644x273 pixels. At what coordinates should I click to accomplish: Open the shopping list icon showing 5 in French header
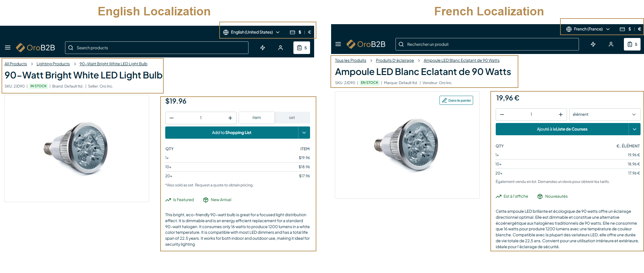click(632, 45)
